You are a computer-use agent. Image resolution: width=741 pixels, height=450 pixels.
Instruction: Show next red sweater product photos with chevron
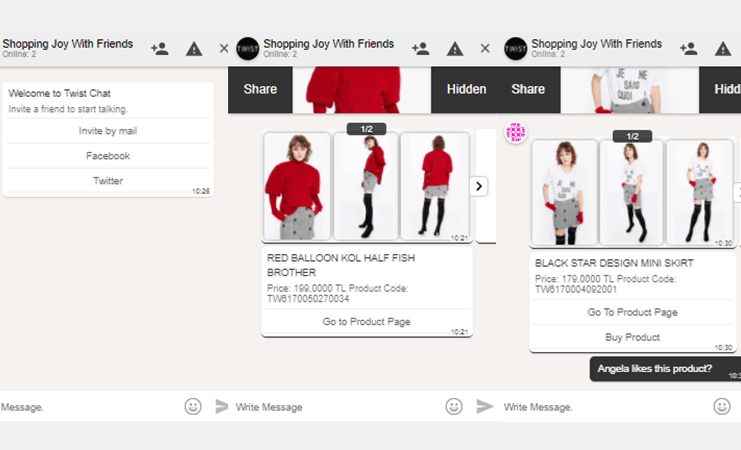click(x=479, y=186)
